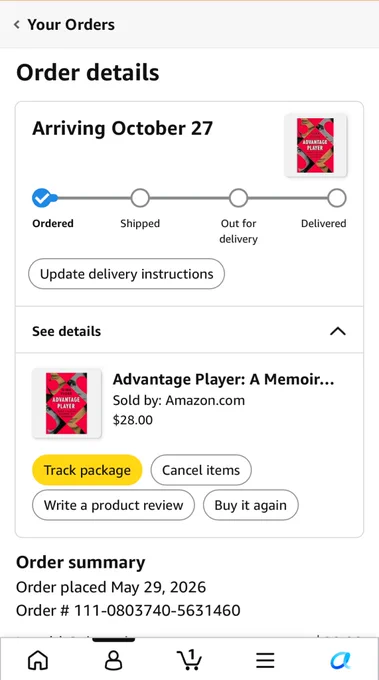Click the blue Ordered checkmark step
The image size is (379, 680).
[x=42, y=198]
